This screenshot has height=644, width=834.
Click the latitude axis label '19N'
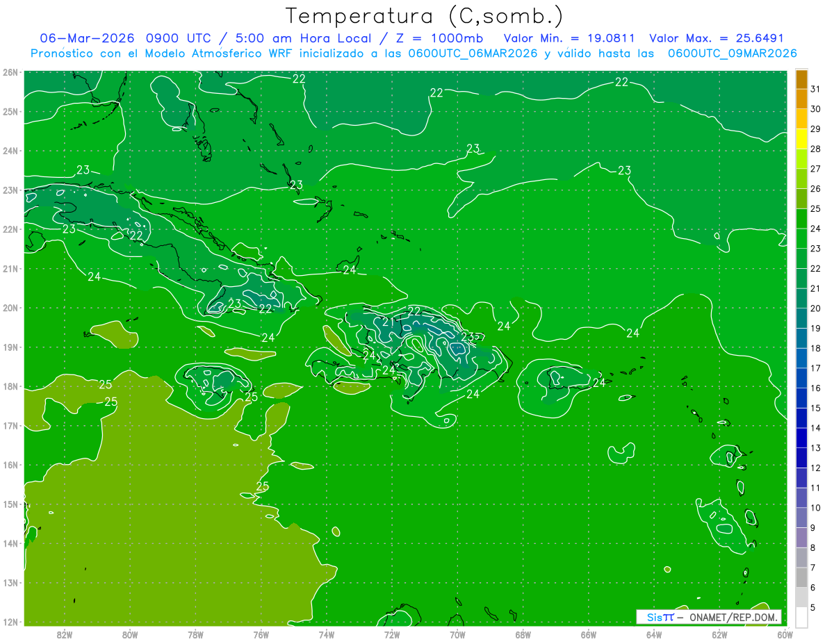click(10, 347)
